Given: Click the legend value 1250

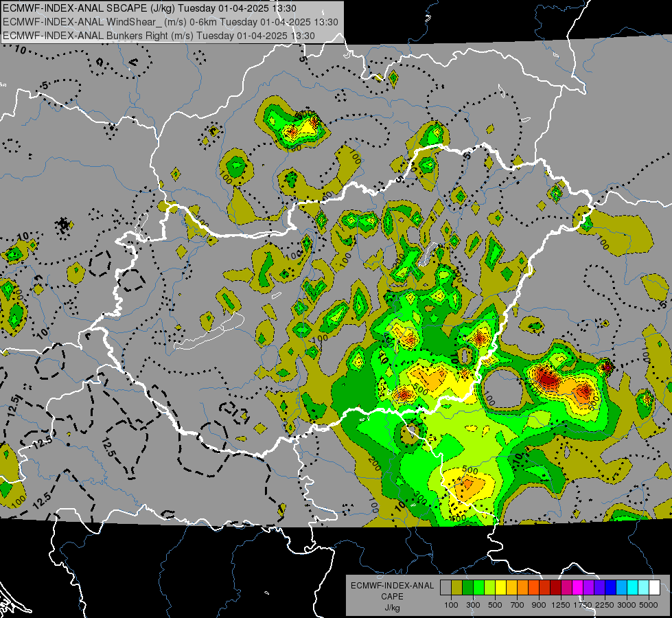Looking at the screenshot, I should (x=561, y=606).
